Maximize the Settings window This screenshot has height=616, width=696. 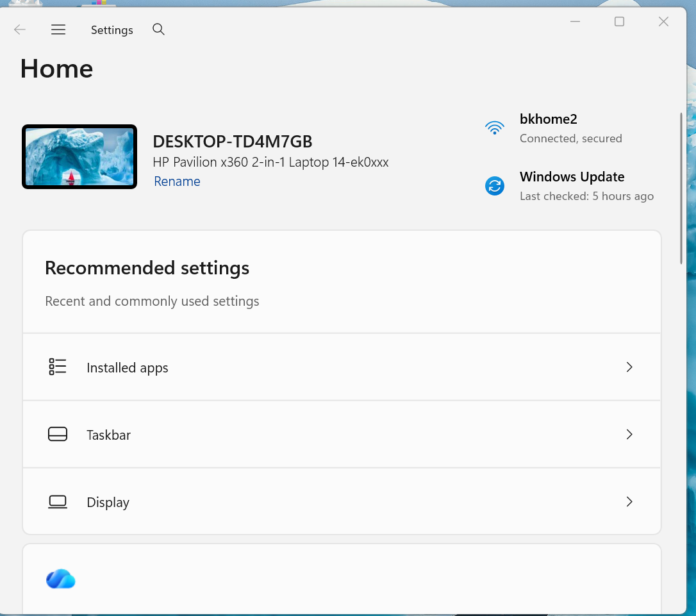pyautogui.click(x=619, y=21)
